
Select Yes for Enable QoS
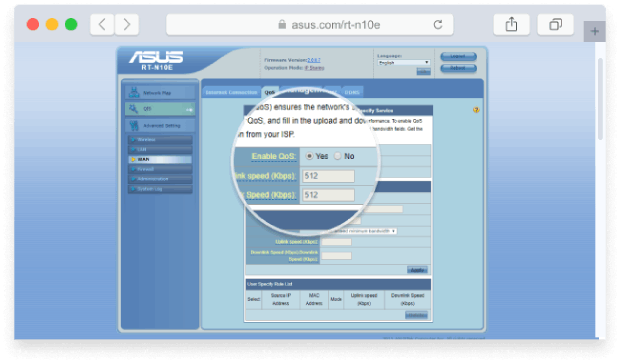point(309,156)
